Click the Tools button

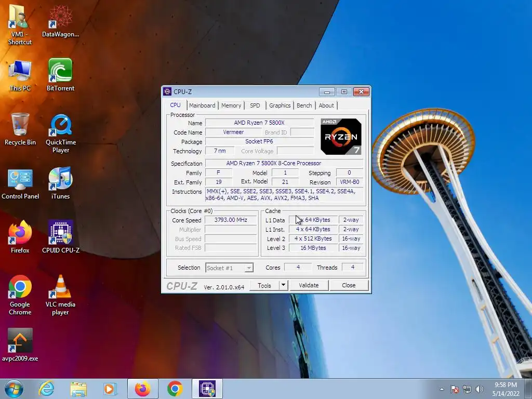pyautogui.click(x=264, y=285)
